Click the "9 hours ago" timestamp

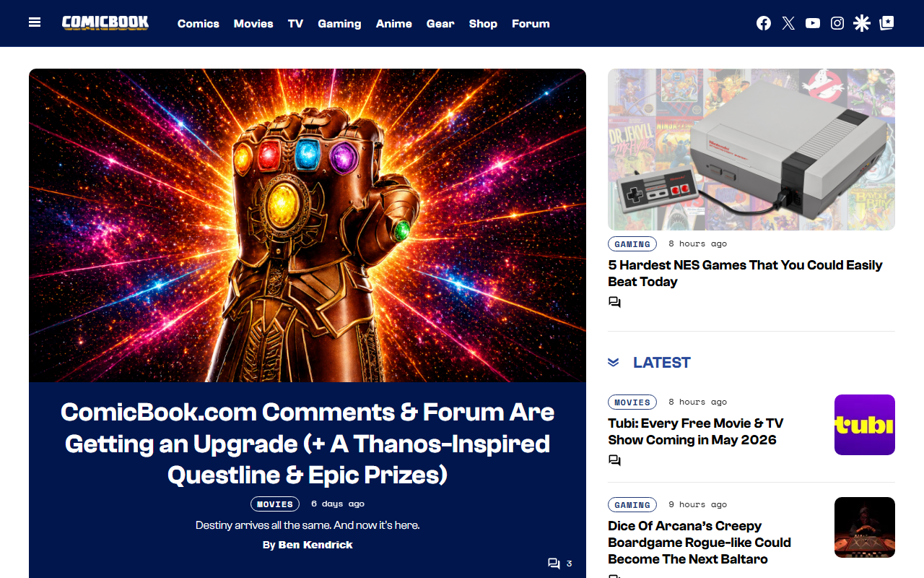pos(697,504)
